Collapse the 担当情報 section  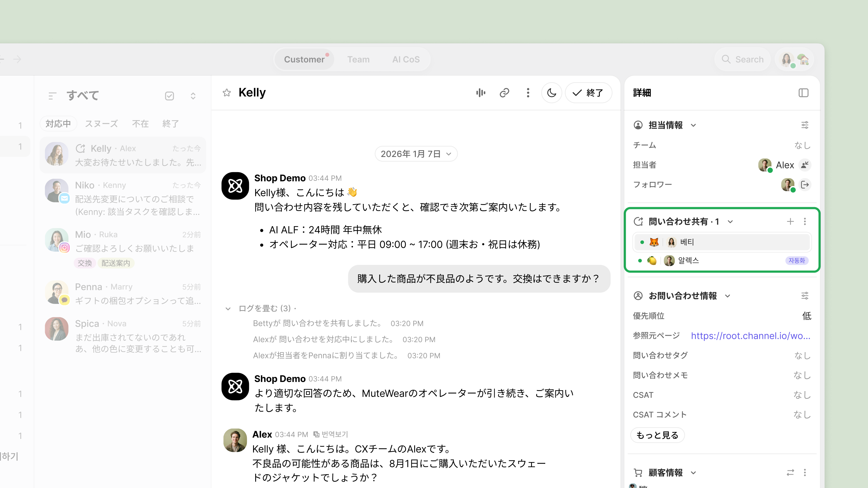tap(693, 125)
